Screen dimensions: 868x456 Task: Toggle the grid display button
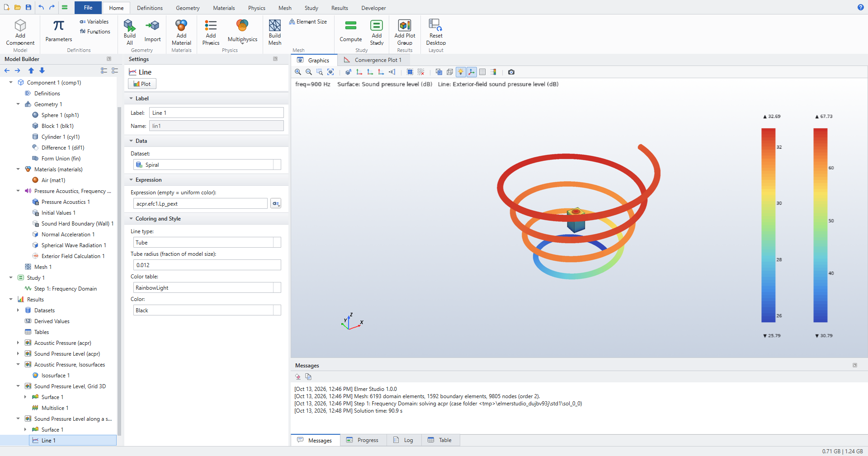482,72
